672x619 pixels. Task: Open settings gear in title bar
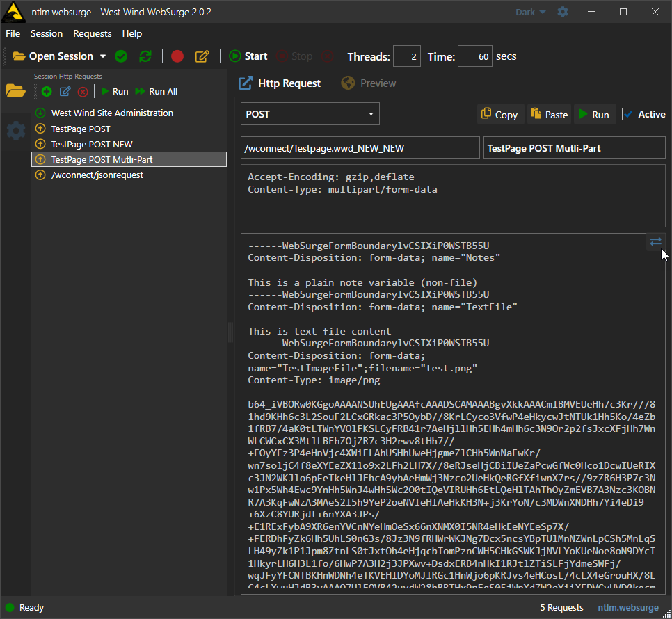coord(563,12)
